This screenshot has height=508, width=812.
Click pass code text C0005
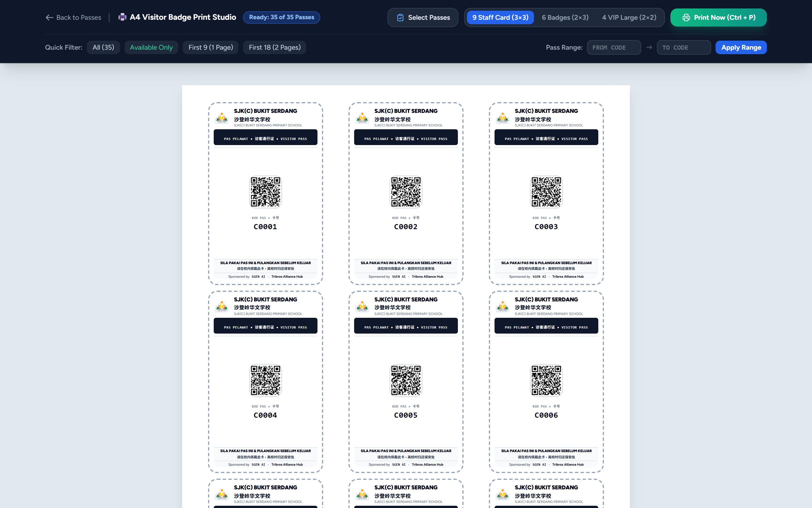pos(406,415)
